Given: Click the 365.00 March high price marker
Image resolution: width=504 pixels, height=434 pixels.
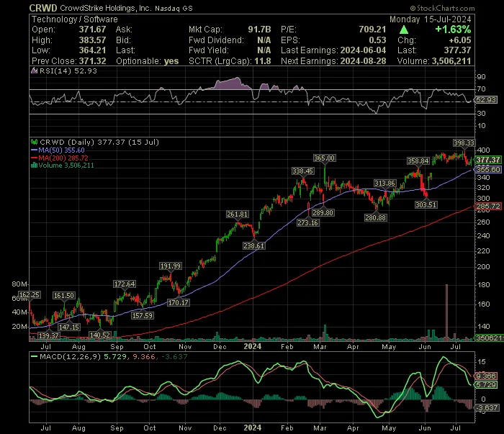Looking at the screenshot, I should (x=324, y=158).
